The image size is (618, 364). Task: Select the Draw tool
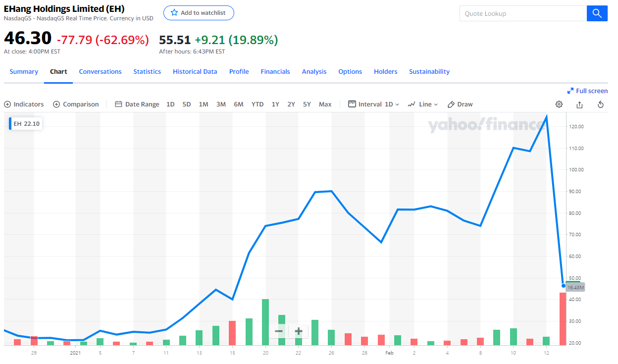coord(460,104)
